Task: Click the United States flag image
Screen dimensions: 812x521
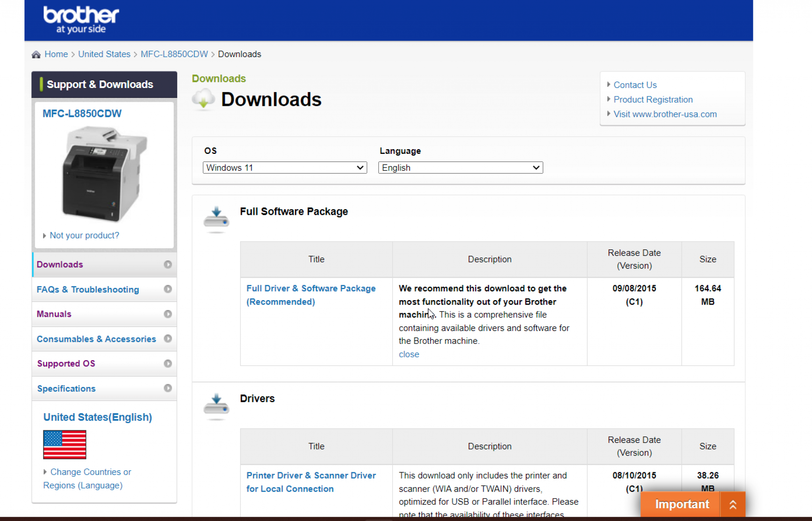Action: tap(65, 444)
